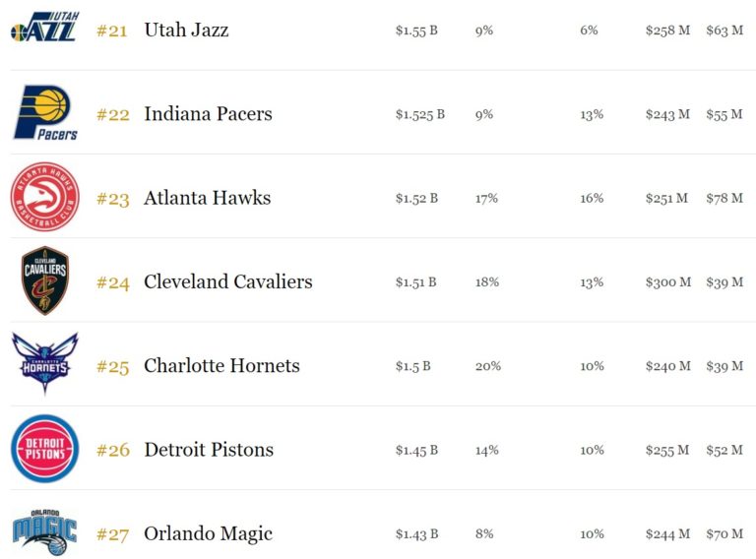This screenshot has height=559, width=756.
Task: Click the Indiana Pacers team name
Action: 208,114
